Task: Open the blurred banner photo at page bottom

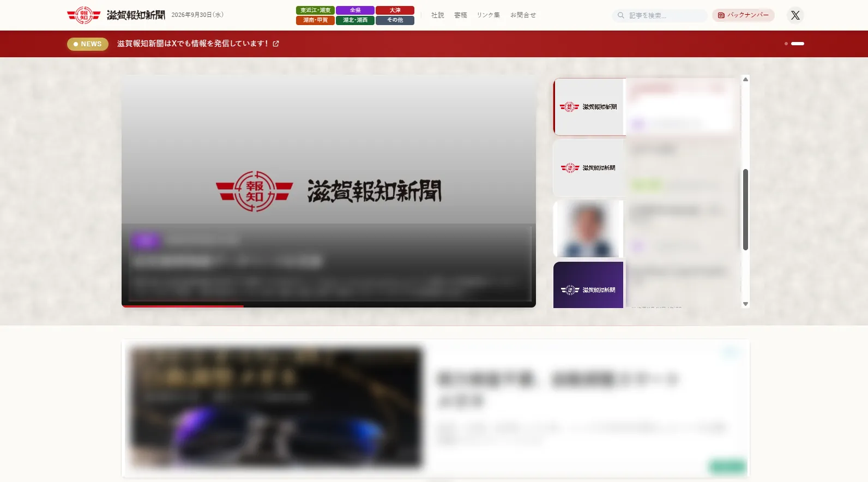Action: (276, 408)
